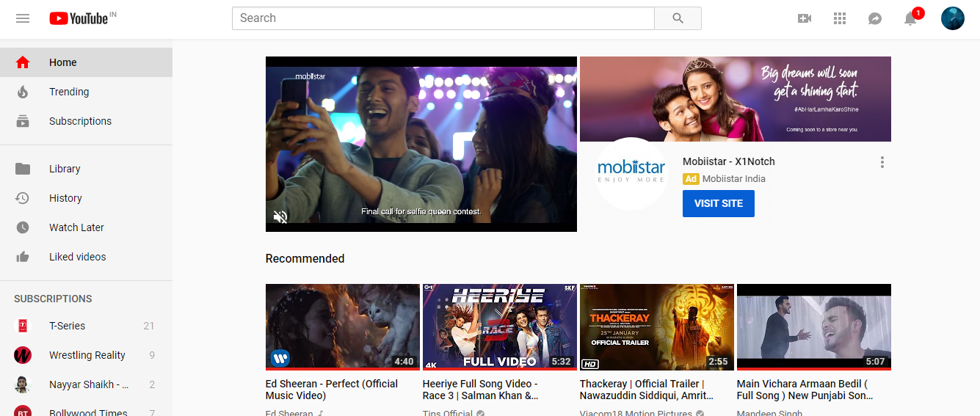Image resolution: width=980 pixels, height=416 pixels.
Task: Click the Big dreams ad banner
Action: point(736,99)
